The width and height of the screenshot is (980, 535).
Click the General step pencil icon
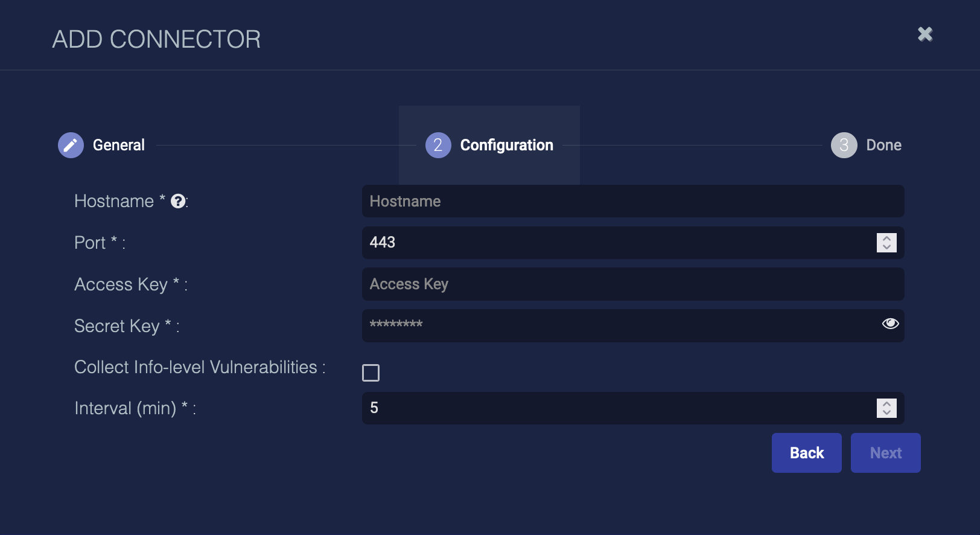71,145
